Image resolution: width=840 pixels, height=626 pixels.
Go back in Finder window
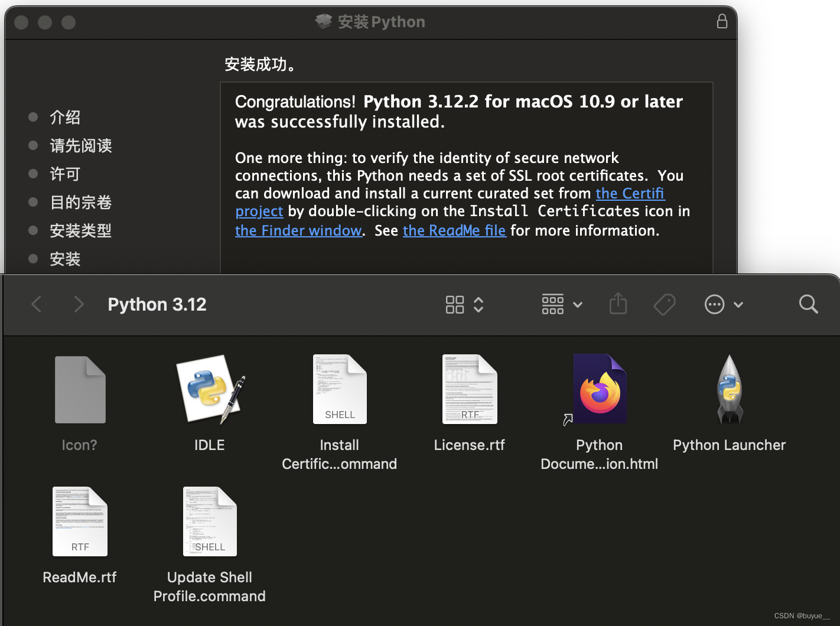pos(37,304)
